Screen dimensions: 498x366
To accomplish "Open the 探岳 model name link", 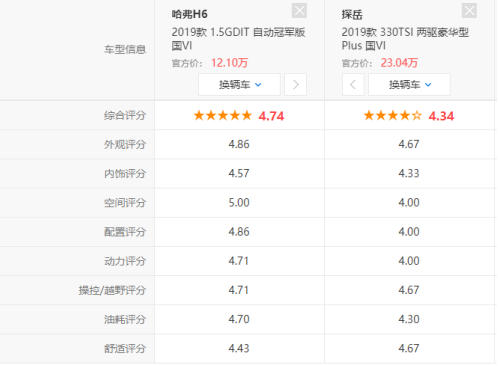I will 352,14.
